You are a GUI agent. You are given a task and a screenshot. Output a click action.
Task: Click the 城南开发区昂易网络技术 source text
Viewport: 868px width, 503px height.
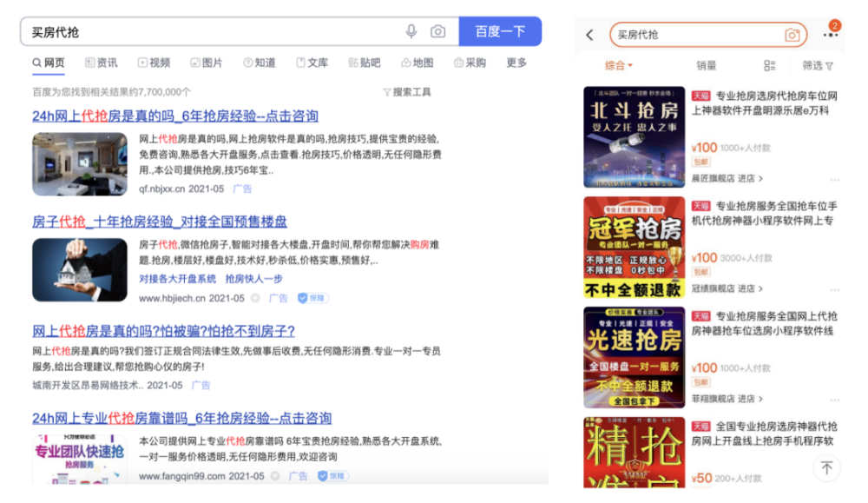click(x=87, y=385)
